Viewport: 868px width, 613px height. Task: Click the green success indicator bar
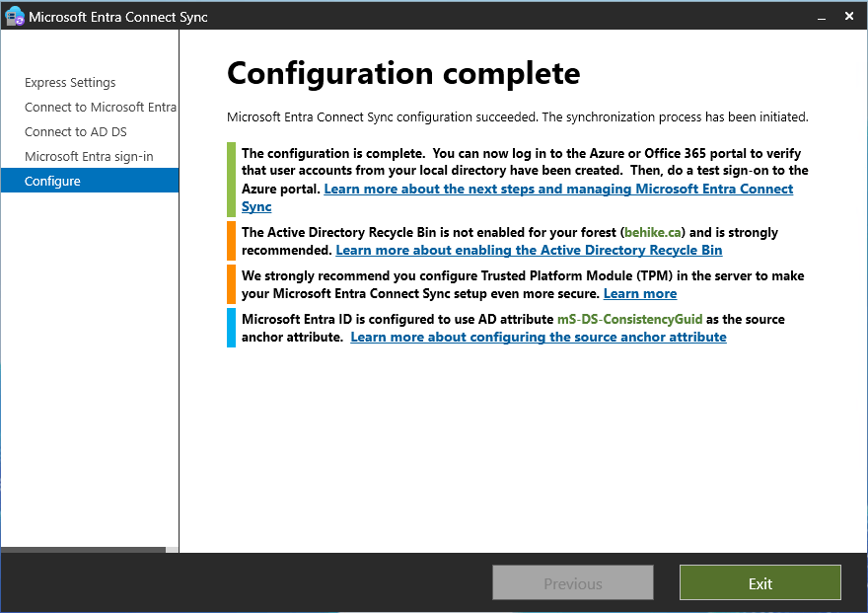[231, 180]
